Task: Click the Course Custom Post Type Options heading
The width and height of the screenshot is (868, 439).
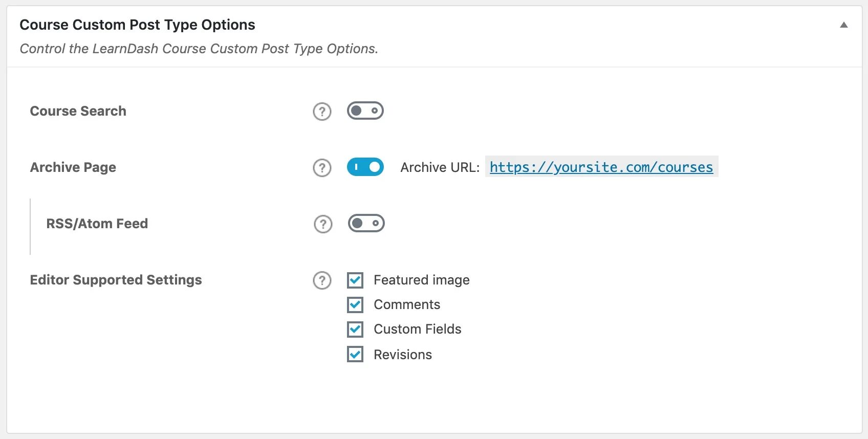Action: (137, 25)
